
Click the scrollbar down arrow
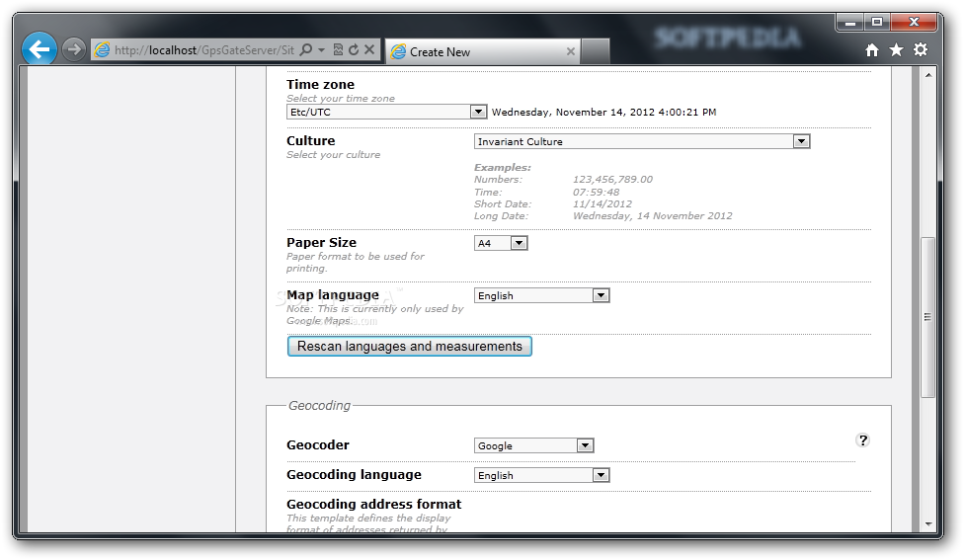[928, 524]
